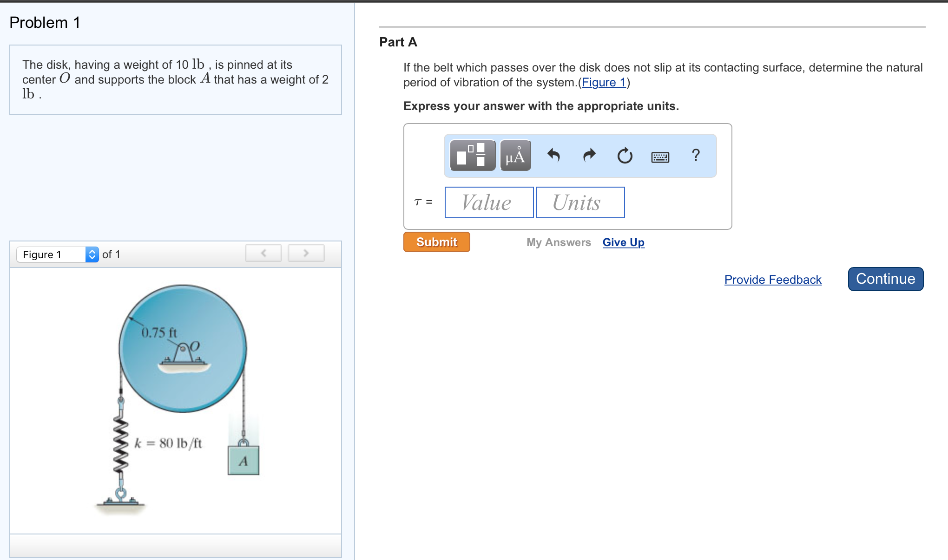The image size is (948, 560).
Task: Open the Figure 1 hyperlink in Part A text
Action: pyautogui.click(x=603, y=82)
